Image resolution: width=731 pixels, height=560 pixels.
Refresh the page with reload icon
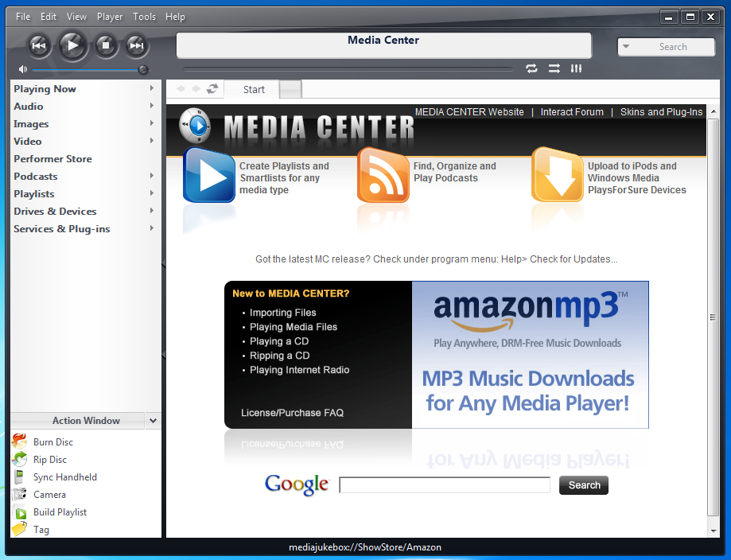coord(212,88)
